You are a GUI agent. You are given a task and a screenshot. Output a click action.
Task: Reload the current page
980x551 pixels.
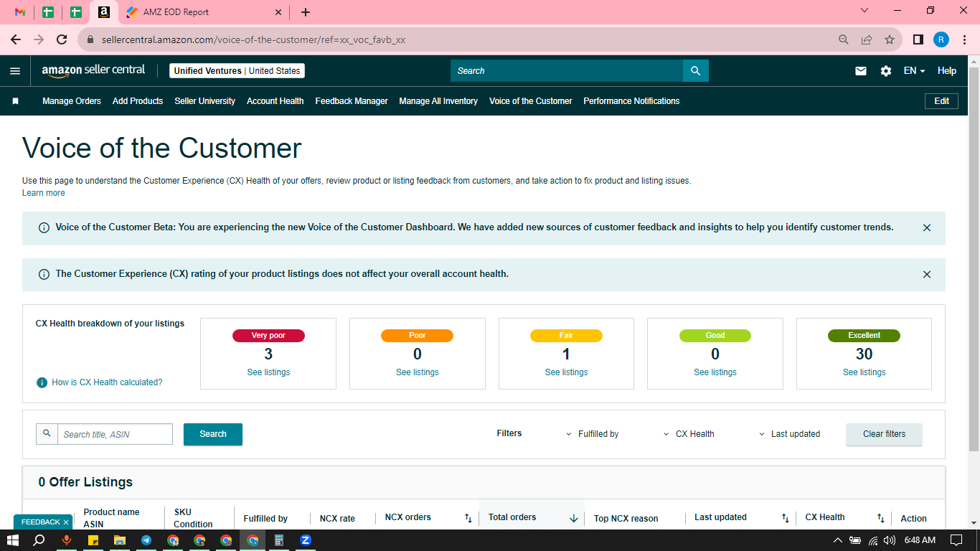coord(62,39)
